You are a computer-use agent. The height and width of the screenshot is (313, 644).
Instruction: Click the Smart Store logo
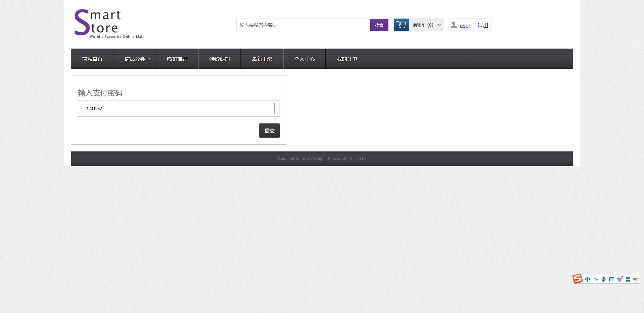(x=109, y=24)
